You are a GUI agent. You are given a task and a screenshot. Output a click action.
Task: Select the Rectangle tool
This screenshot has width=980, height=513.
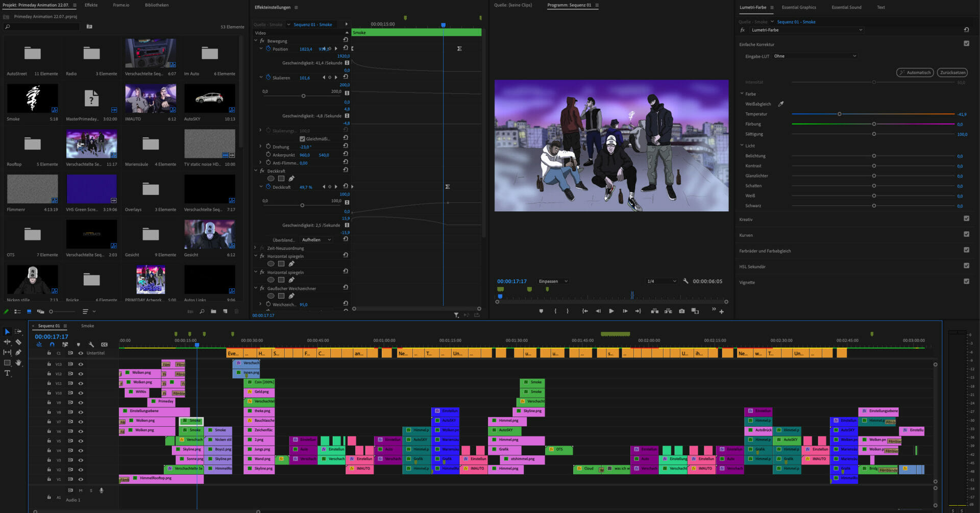click(x=7, y=363)
